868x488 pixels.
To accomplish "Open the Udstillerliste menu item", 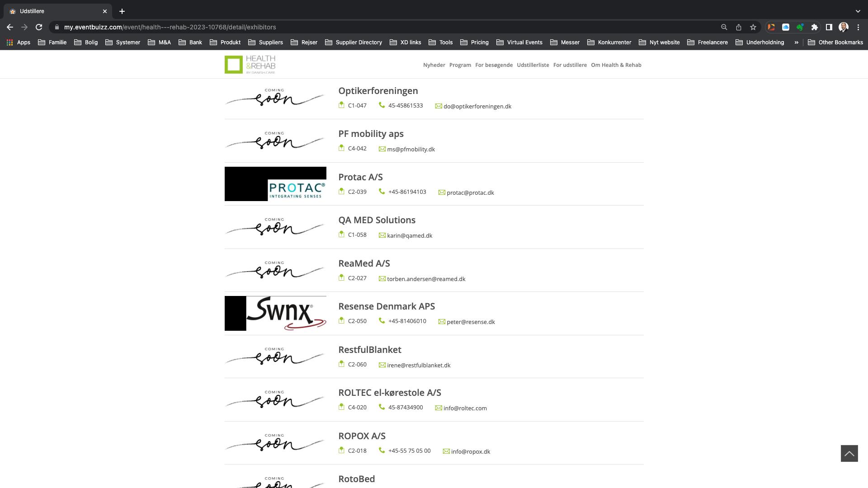I will click(x=533, y=65).
